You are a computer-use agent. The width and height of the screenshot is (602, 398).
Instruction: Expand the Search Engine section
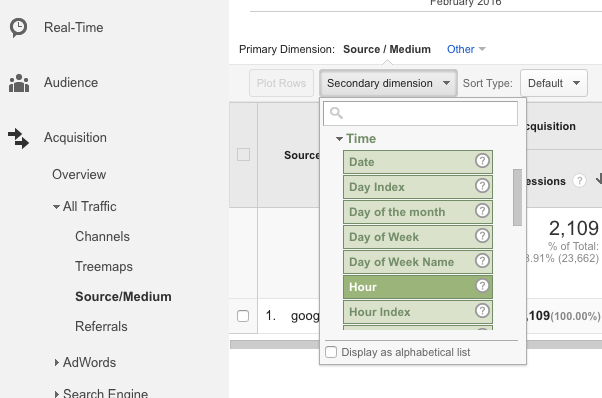[x=56, y=394]
